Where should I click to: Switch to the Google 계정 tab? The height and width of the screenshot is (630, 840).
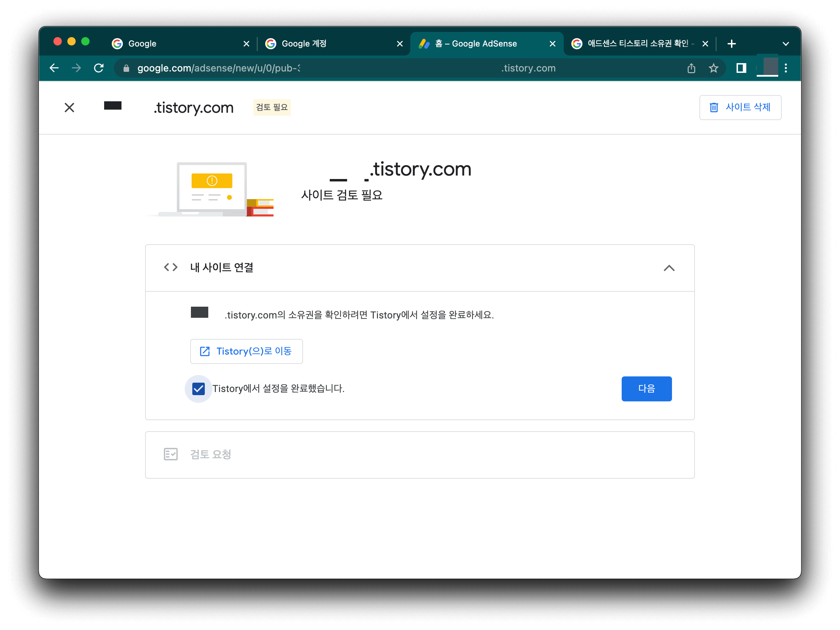tap(327, 44)
